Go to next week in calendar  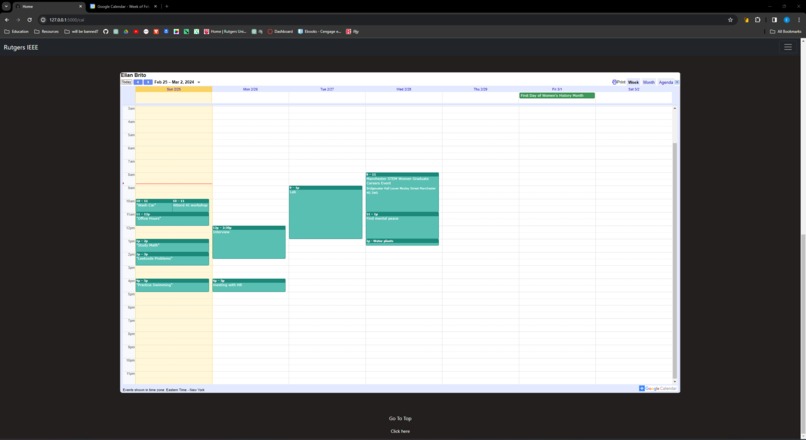pos(148,82)
